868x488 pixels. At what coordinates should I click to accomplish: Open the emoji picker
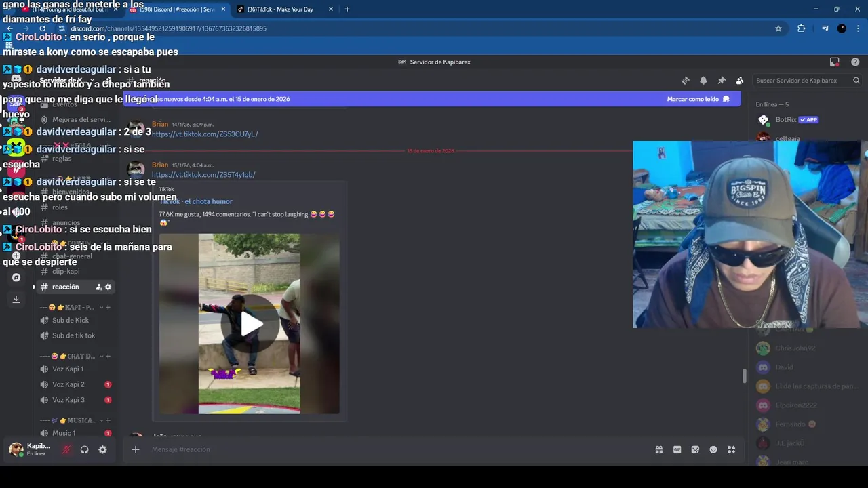click(713, 449)
